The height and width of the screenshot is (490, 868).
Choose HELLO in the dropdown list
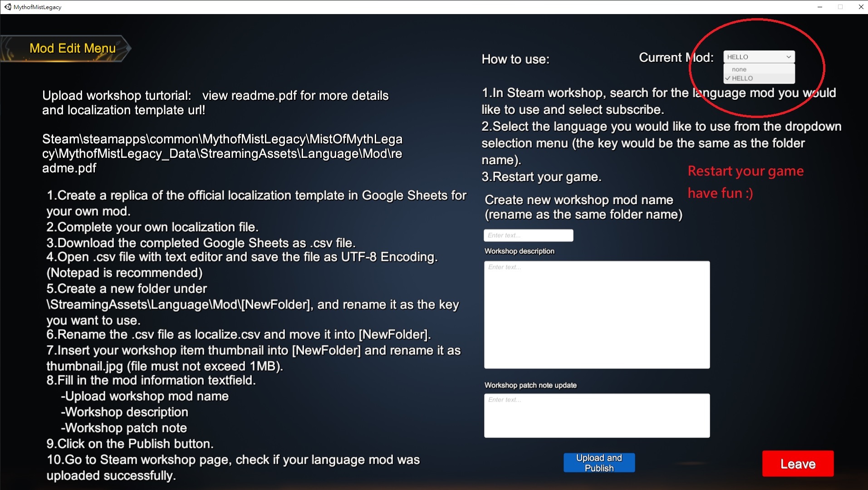coord(743,78)
